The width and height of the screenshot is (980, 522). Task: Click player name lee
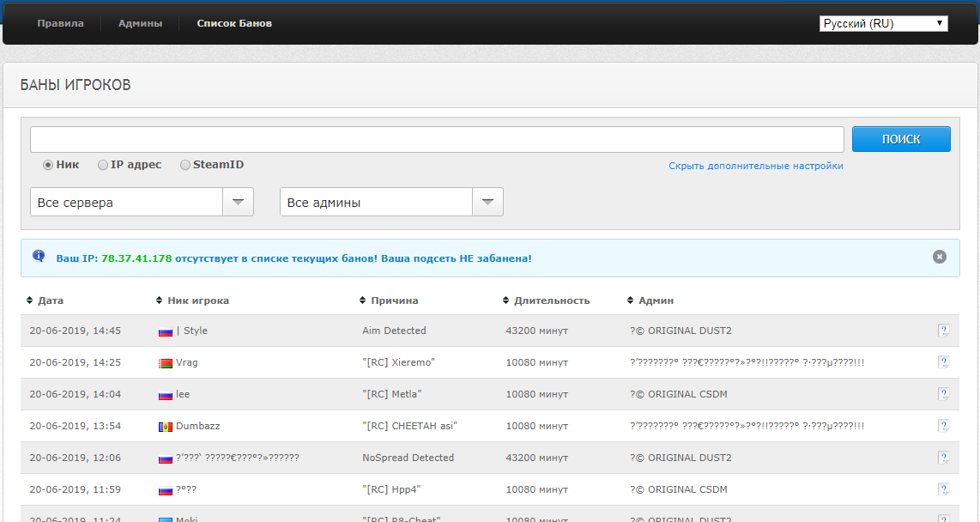[x=183, y=394]
